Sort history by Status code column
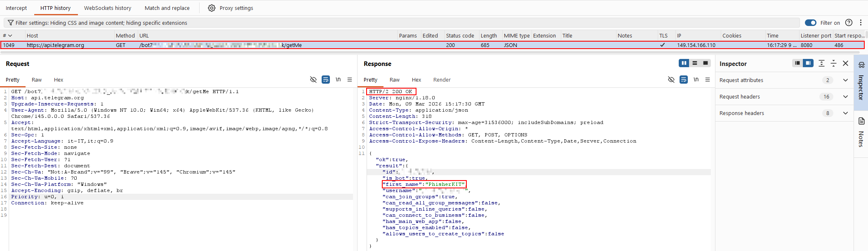The image size is (868, 251). (x=460, y=35)
